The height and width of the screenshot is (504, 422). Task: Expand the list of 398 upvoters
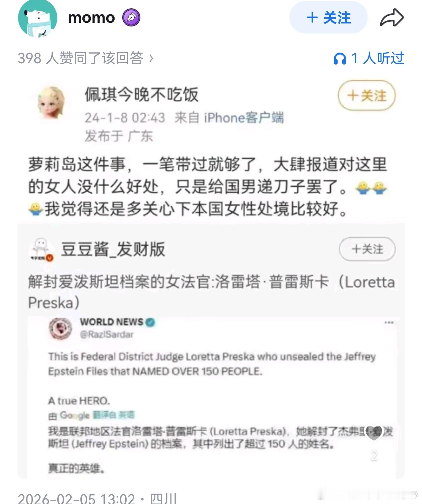pos(86,58)
